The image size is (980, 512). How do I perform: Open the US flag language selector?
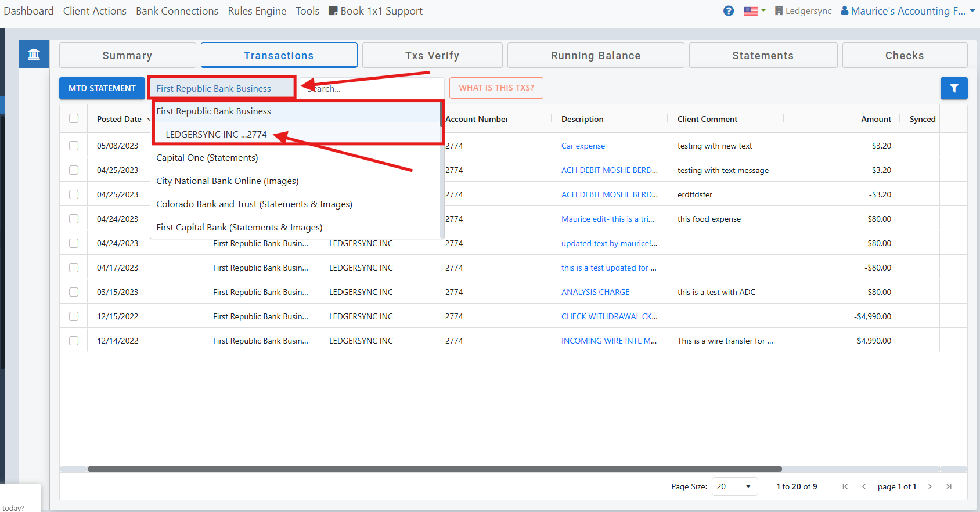[x=754, y=11]
